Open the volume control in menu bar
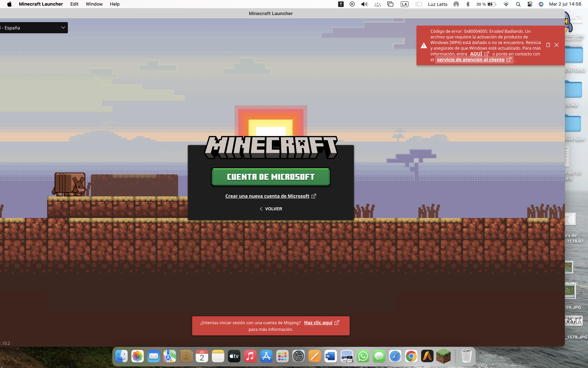The height and width of the screenshot is (368, 588). (x=365, y=4)
